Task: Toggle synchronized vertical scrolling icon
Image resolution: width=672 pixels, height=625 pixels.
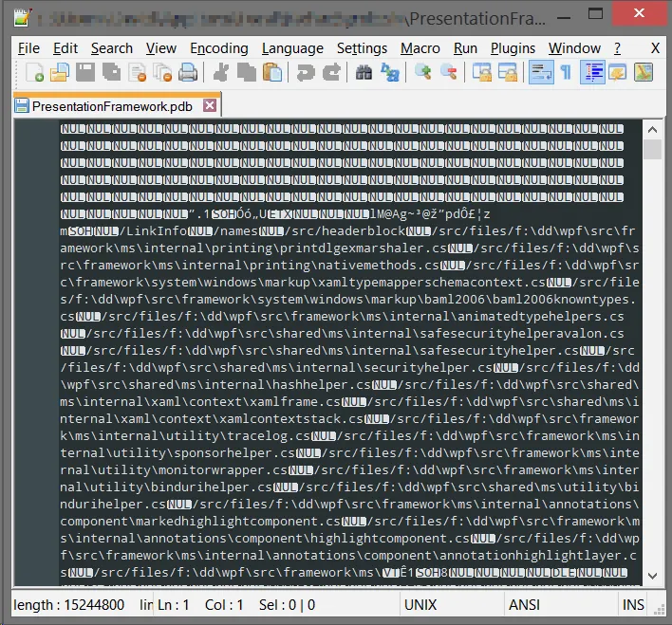Action: (x=482, y=72)
